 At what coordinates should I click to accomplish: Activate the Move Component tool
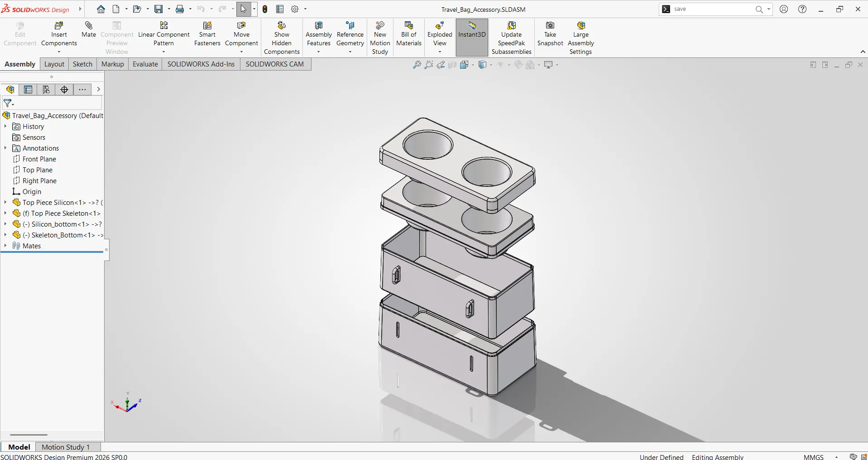coord(241,34)
